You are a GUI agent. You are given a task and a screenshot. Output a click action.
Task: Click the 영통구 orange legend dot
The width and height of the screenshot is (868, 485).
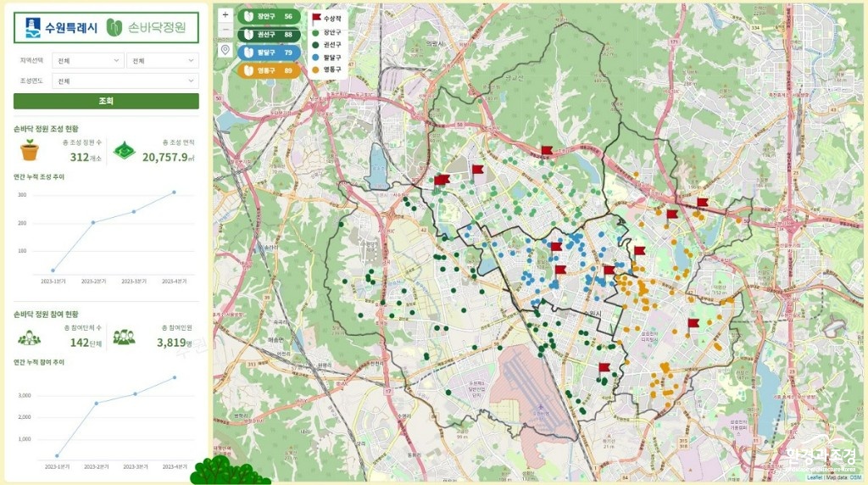[x=315, y=70]
